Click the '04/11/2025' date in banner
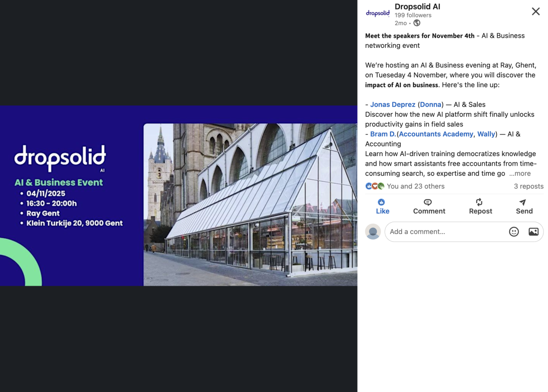The height and width of the screenshot is (392, 548). (x=46, y=193)
